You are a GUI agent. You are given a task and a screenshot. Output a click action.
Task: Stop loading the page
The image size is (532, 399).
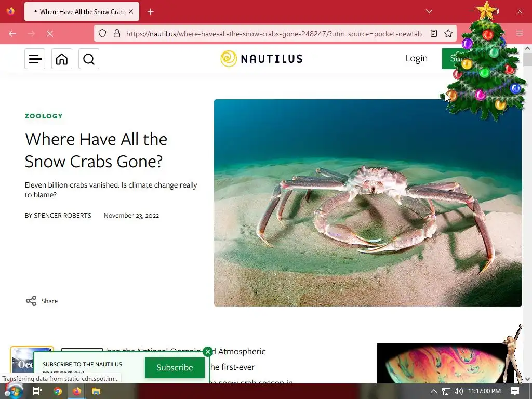(x=50, y=34)
